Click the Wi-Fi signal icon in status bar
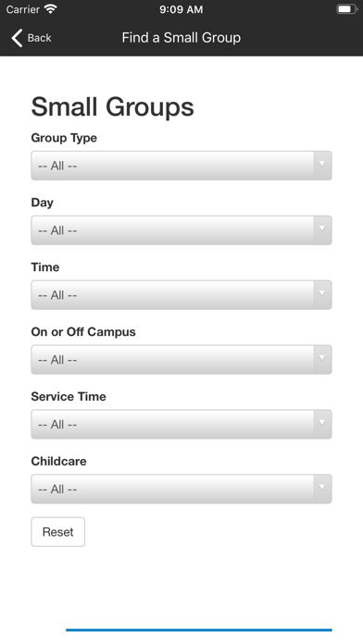 tap(51, 9)
